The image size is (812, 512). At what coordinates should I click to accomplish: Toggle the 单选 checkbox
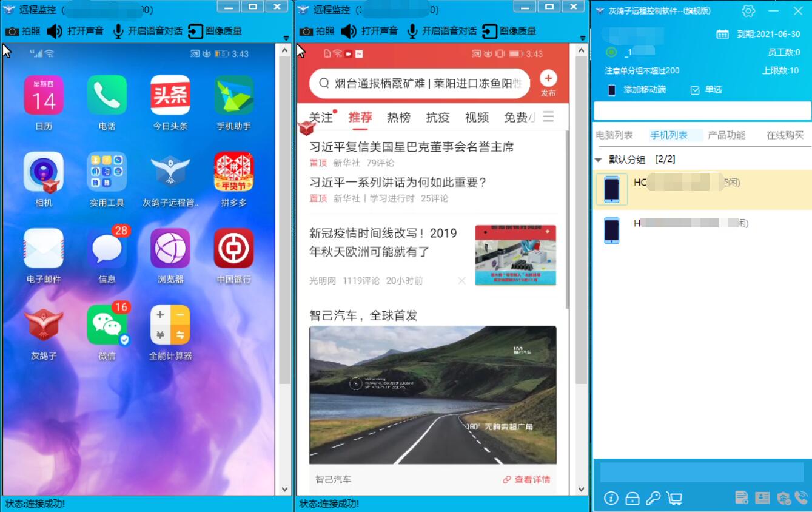(x=695, y=90)
